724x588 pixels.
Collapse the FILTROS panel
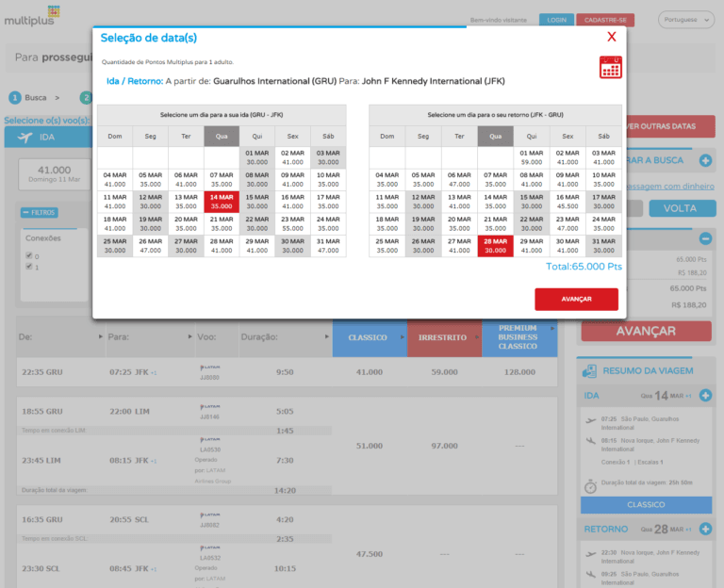click(x=40, y=213)
